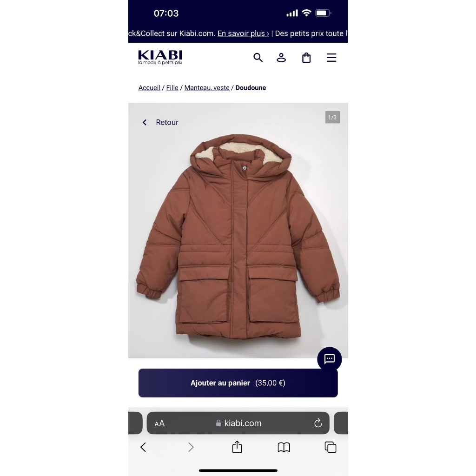Tap the kiabi.com address field

point(238,423)
